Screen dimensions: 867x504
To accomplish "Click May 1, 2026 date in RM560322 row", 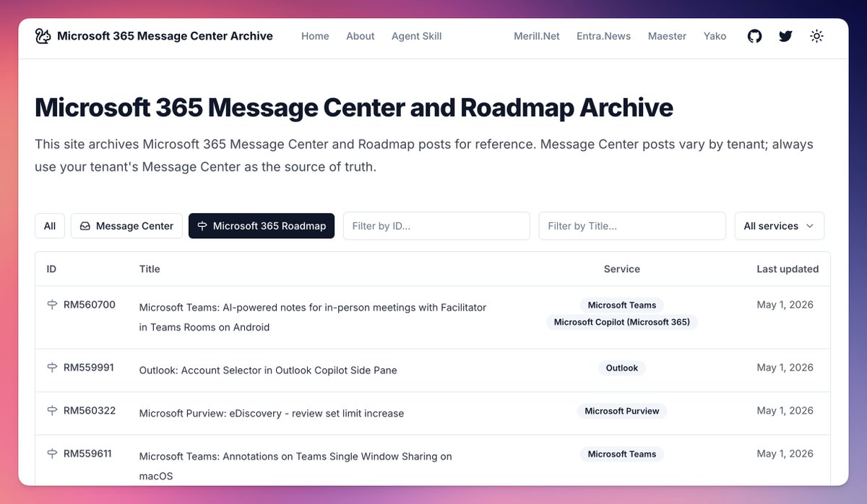I will (785, 411).
